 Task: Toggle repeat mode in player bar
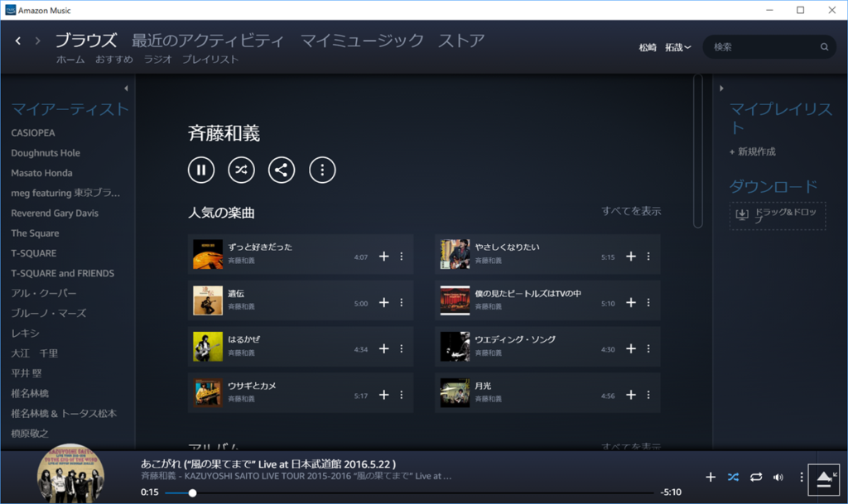tap(756, 477)
